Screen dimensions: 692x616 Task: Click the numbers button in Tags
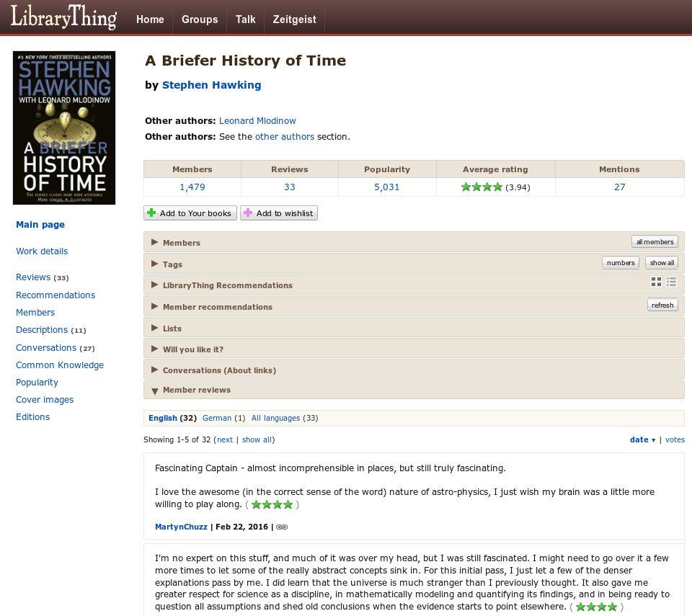(x=621, y=262)
